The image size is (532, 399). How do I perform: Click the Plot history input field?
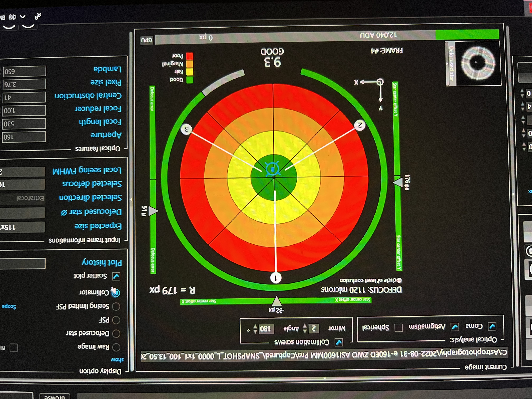click(x=23, y=264)
